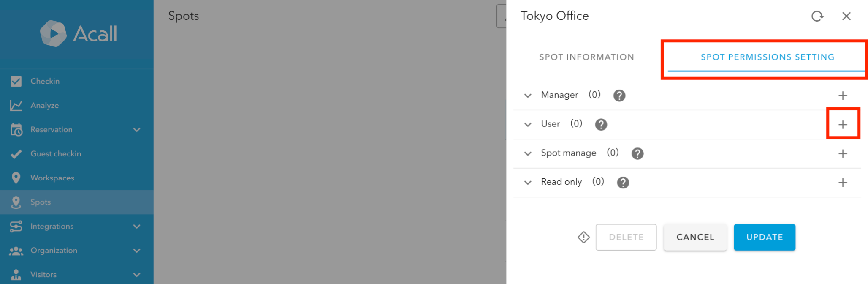Expand the Read only section chevron

pos(528,183)
